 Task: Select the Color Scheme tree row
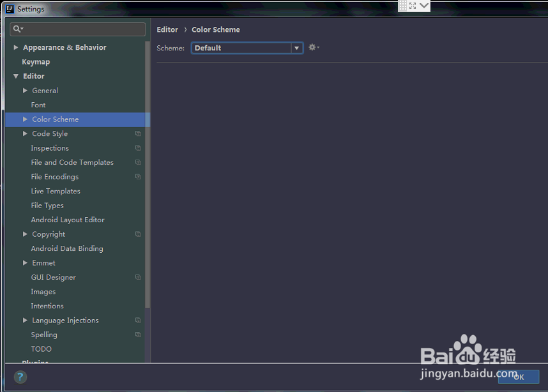[x=77, y=119]
